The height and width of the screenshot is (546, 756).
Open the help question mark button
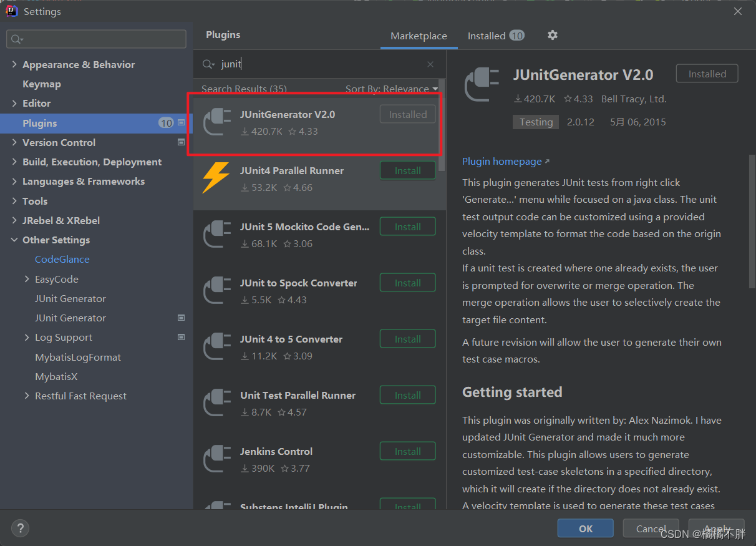pos(20,528)
